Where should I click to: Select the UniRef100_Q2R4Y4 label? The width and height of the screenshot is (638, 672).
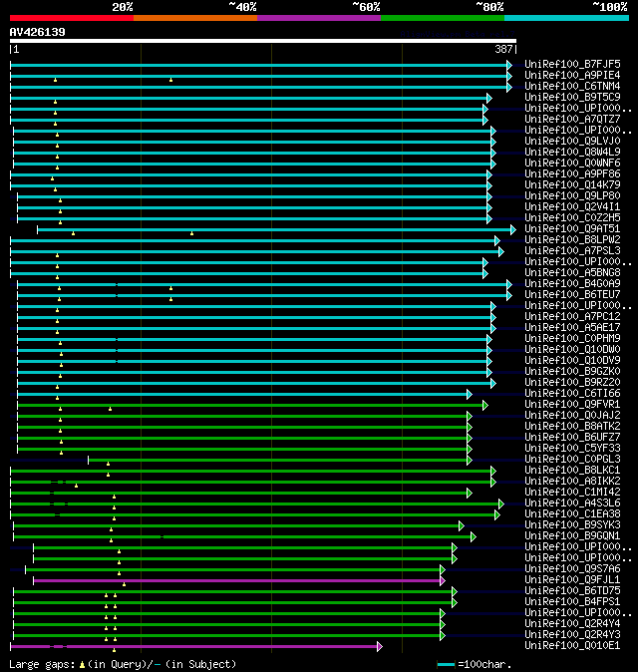(x=572, y=624)
